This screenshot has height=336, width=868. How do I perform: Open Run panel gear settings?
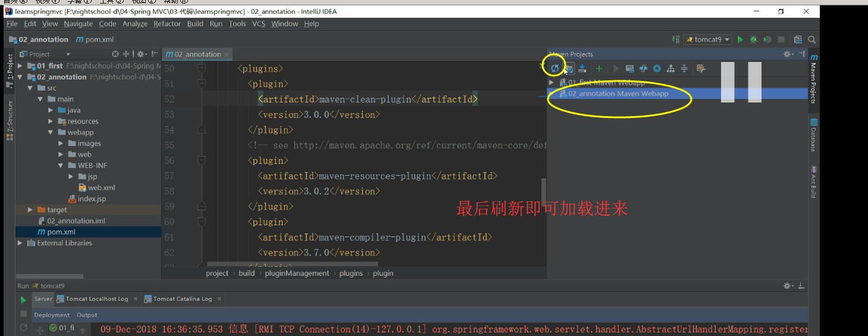tap(788, 286)
